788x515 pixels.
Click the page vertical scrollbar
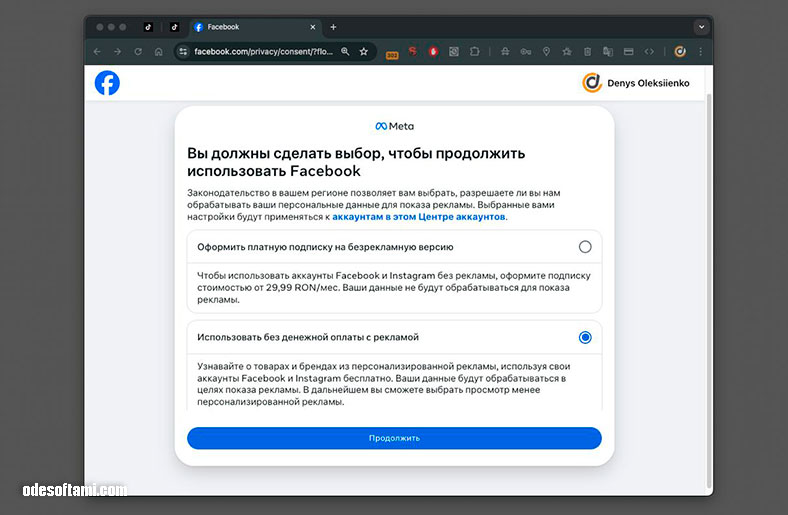[x=709, y=290]
